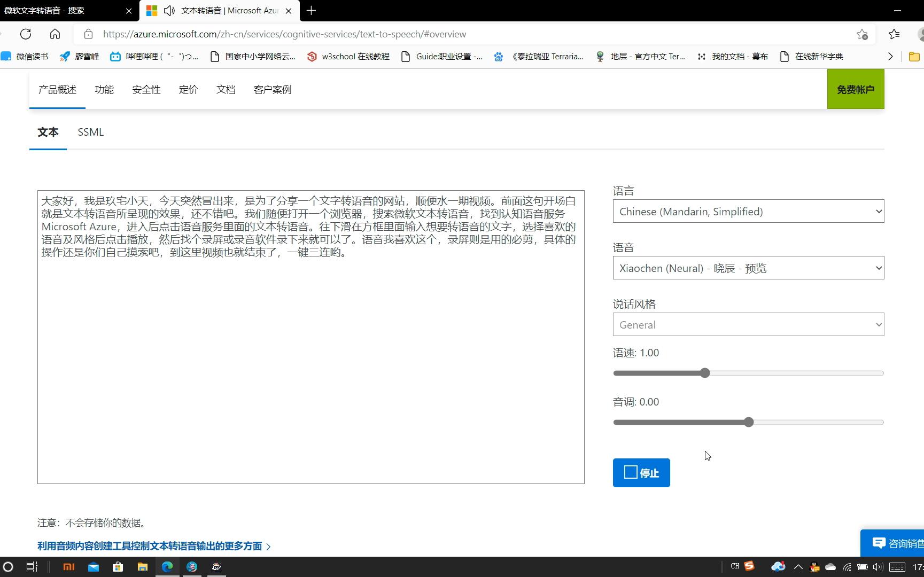This screenshot has height=577, width=924.
Task: Stop playback with the 停止 button
Action: (x=641, y=473)
